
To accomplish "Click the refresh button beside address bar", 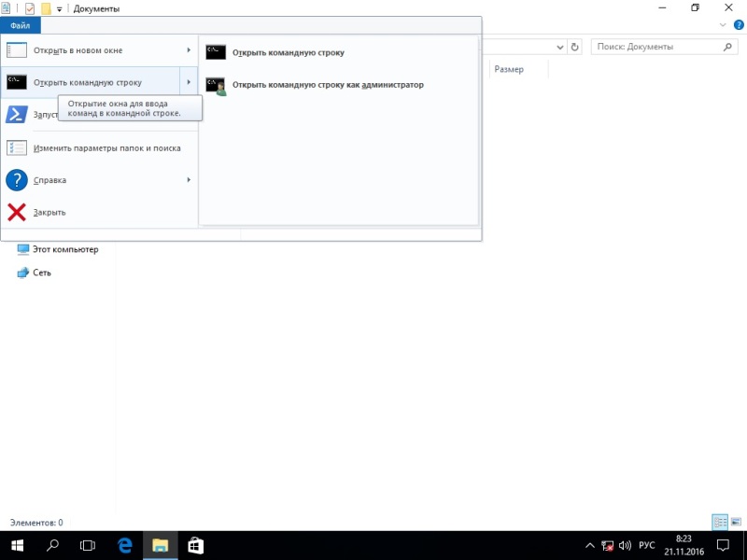I will click(574, 47).
